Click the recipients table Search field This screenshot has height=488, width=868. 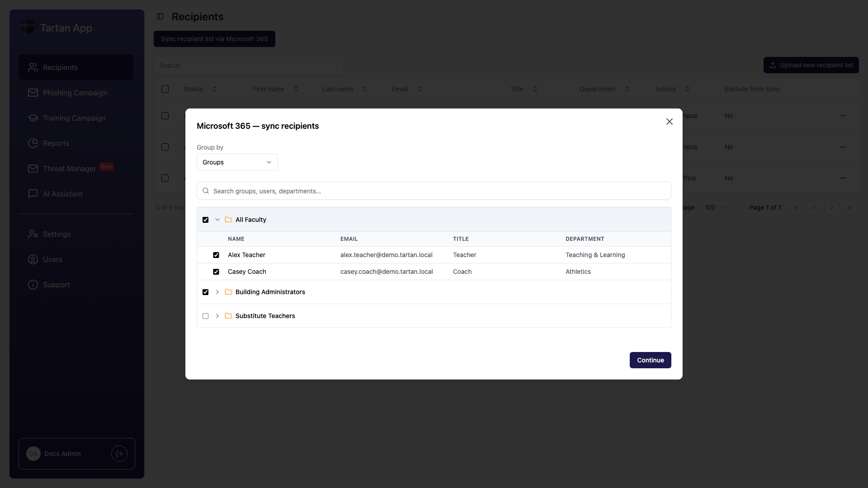pos(248,66)
